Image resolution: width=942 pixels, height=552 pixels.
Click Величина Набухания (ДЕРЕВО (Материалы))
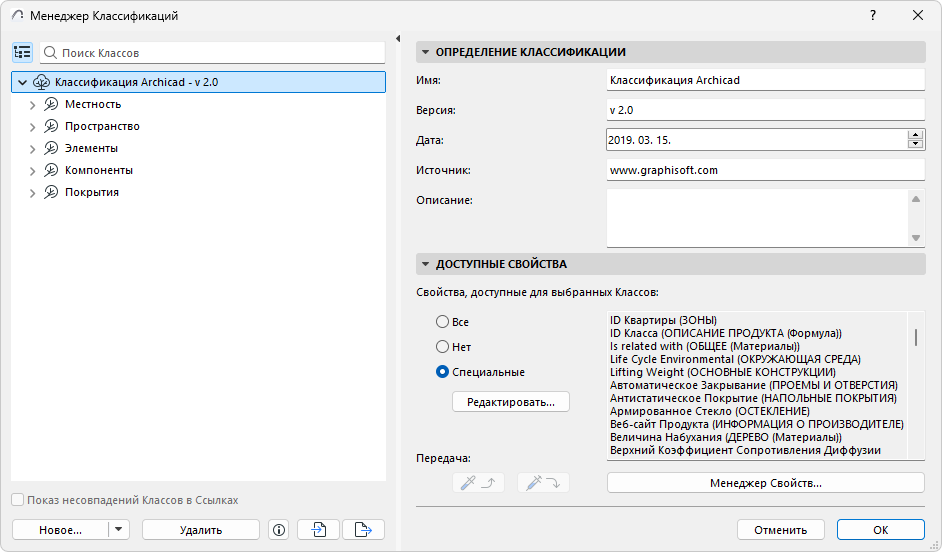pos(726,437)
